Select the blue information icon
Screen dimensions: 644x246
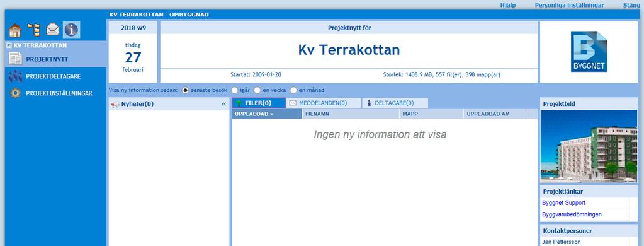72,30
